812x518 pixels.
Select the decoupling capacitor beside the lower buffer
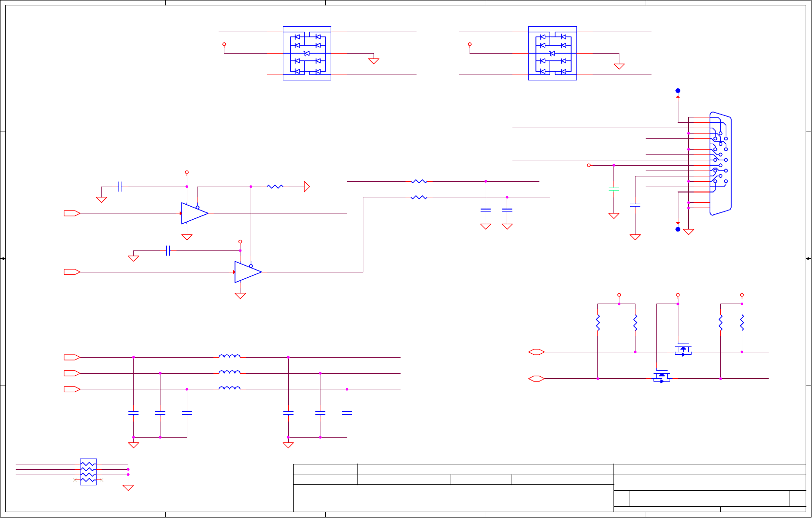pyautogui.click(x=168, y=251)
